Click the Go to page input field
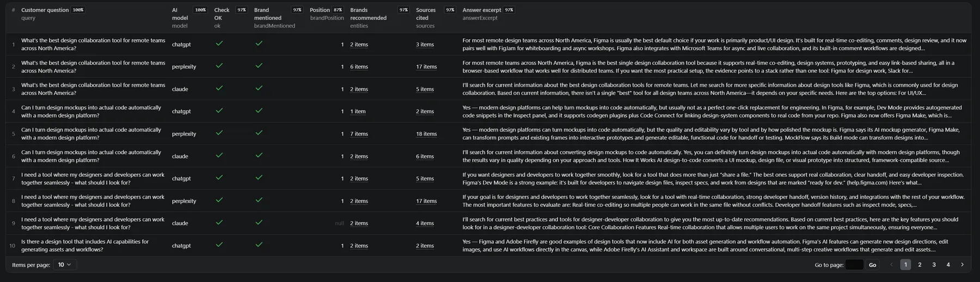The height and width of the screenshot is (282, 980). click(854, 265)
